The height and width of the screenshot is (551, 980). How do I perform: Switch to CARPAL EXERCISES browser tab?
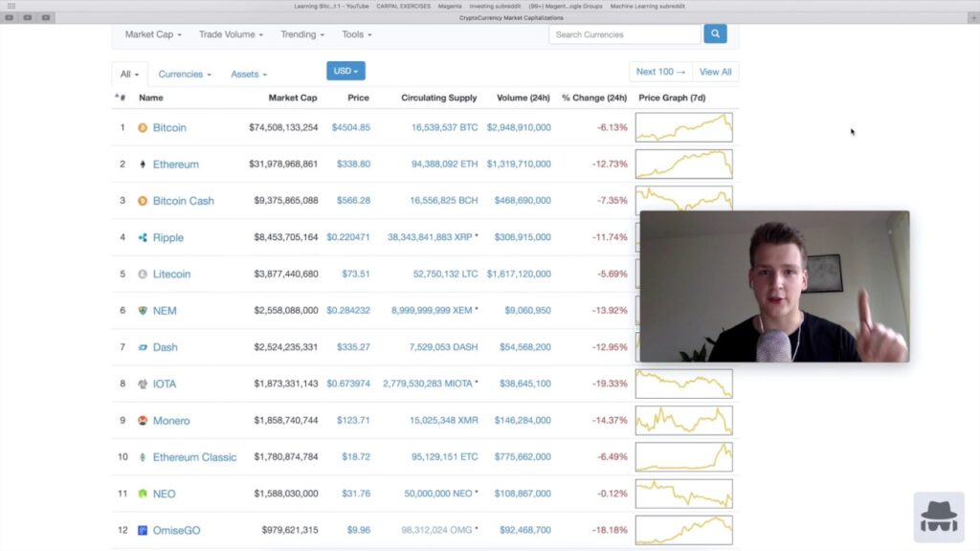tap(403, 7)
